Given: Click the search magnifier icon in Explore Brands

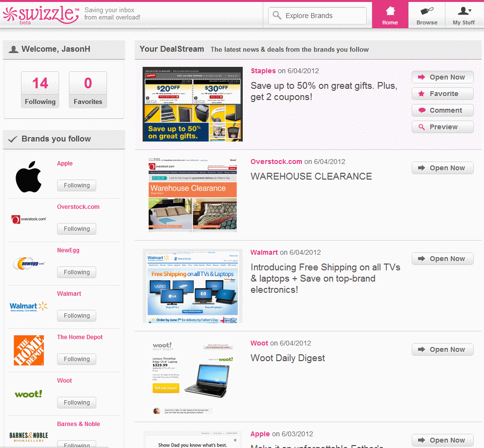Looking at the screenshot, I should 277,16.
